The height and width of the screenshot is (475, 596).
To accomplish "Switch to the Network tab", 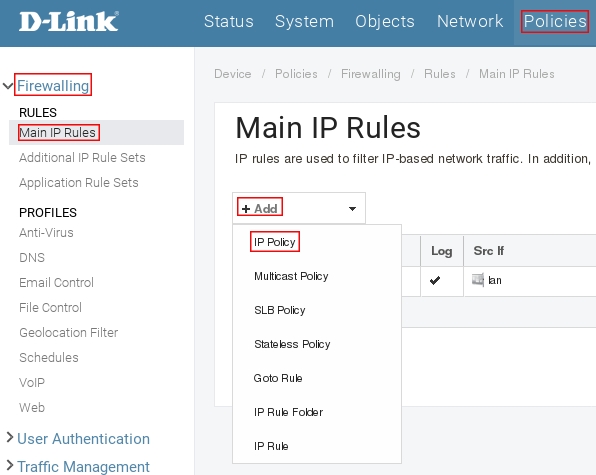I will 470,21.
